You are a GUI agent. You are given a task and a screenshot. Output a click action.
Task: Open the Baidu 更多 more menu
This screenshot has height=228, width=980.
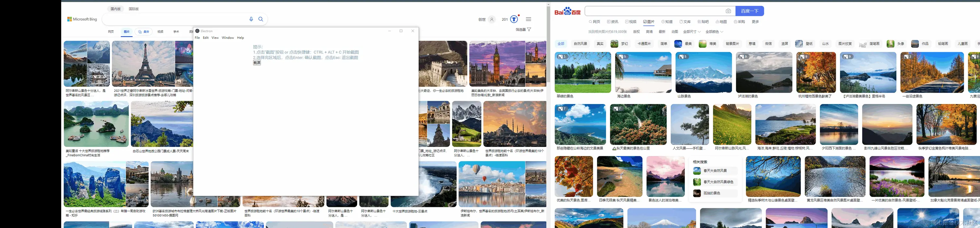point(755,22)
